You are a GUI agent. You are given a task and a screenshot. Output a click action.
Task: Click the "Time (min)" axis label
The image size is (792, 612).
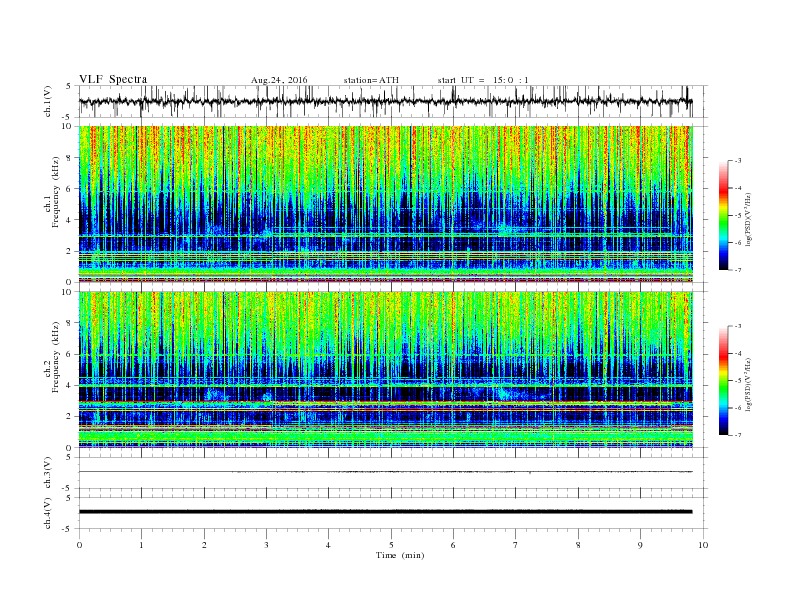(400, 555)
